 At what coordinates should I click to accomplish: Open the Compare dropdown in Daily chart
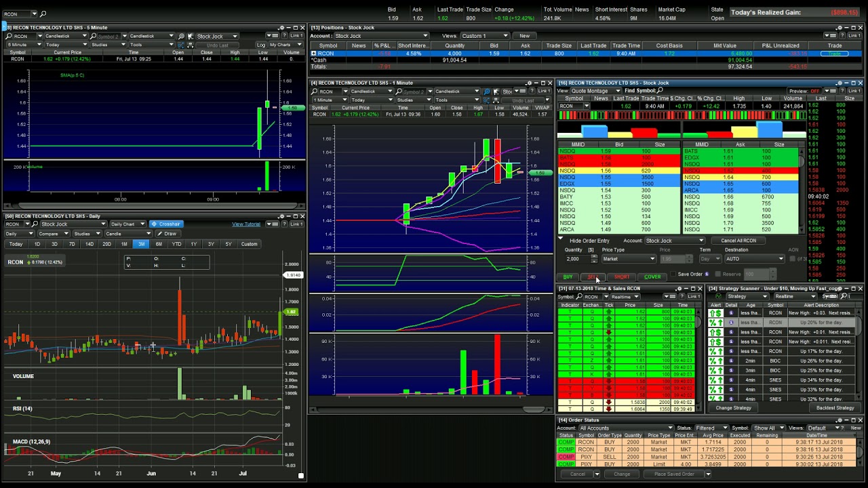tap(52, 234)
